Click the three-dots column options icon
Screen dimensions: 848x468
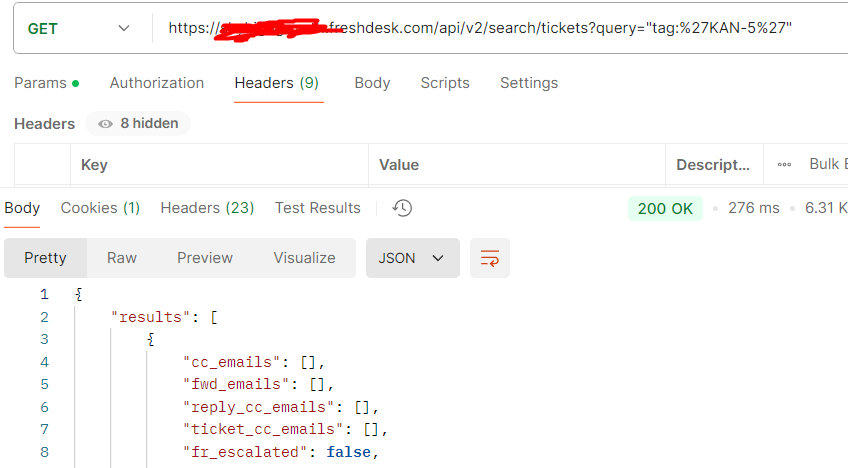coord(785,164)
